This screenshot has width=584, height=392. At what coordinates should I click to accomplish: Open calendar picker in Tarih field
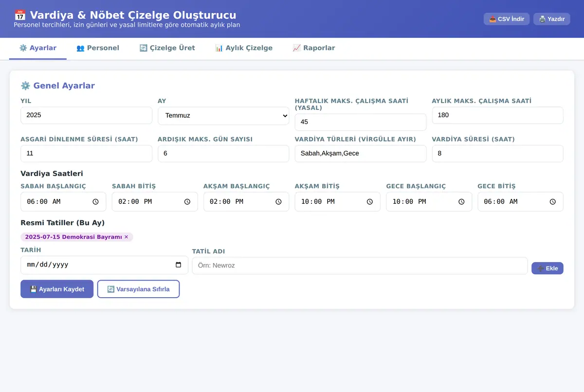pos(179,265)
